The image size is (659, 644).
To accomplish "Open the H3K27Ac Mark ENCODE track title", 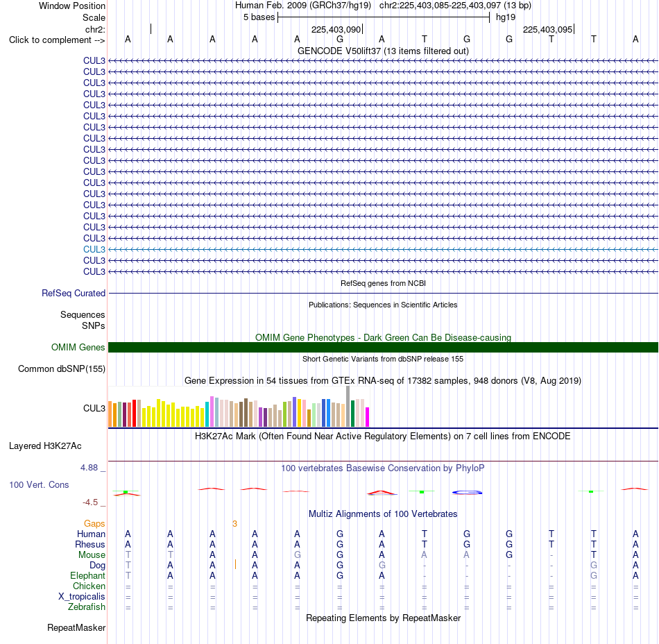I will [x=383, y=436].
